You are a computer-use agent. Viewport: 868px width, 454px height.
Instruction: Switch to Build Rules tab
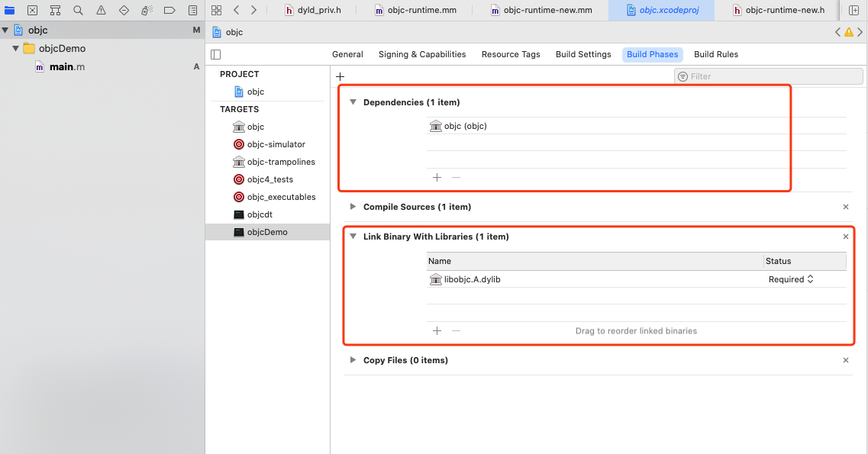point(716,54)
